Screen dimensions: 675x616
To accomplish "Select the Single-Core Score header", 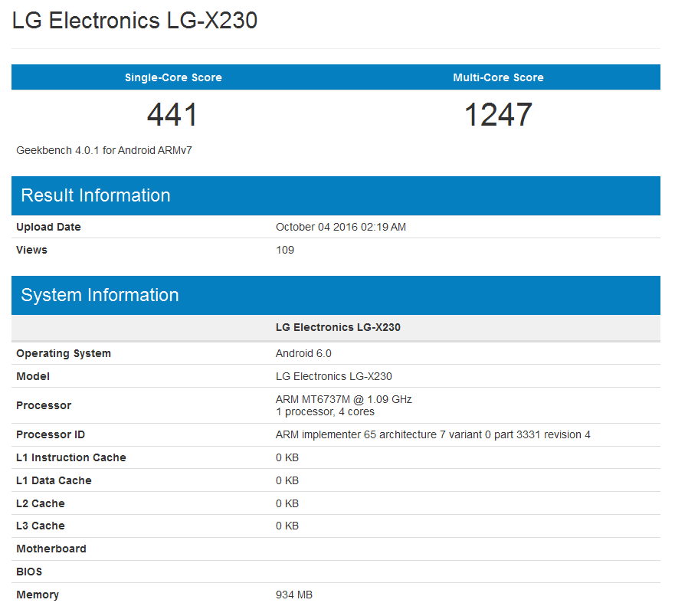I will click(x=173, y=77).
